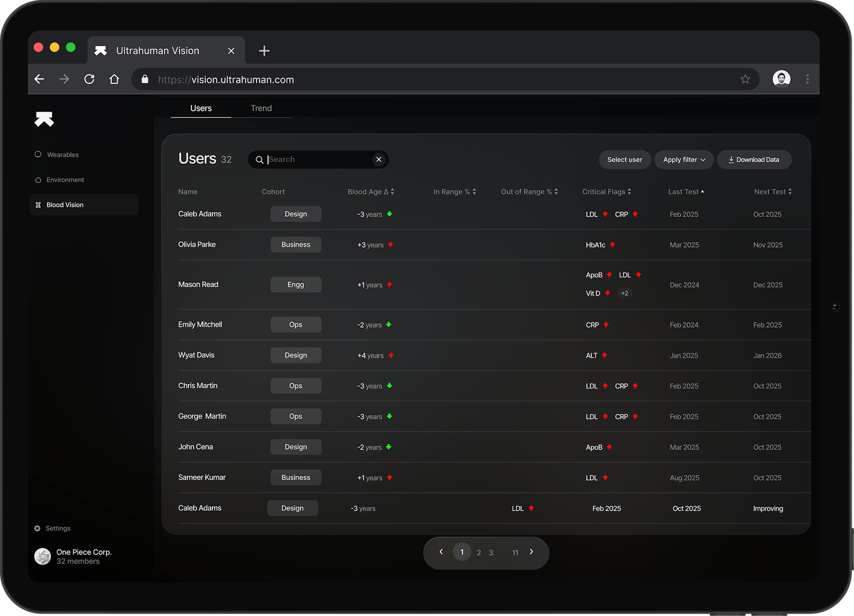Toggle sorting on Critical Flags column
The width and height of the screenshot is (854, 616).
click(x=628, y=191)
